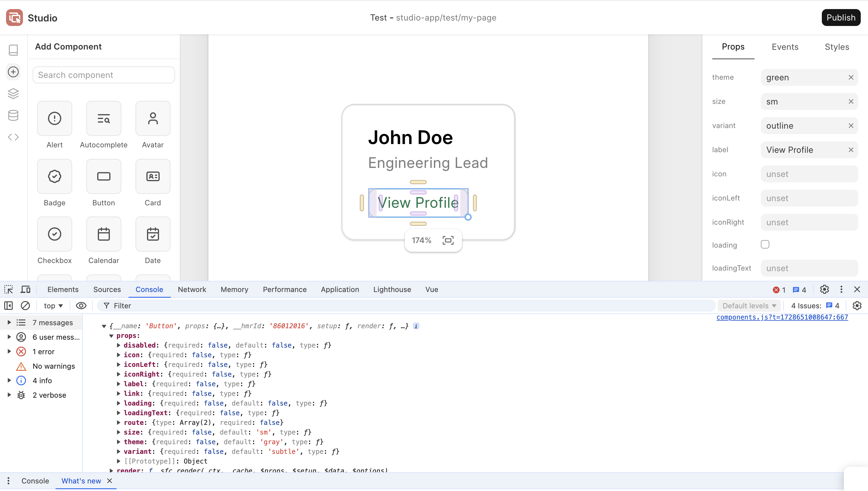Expand the disabled prop entry
The image size is (868, 491).
tap(119, 345)
